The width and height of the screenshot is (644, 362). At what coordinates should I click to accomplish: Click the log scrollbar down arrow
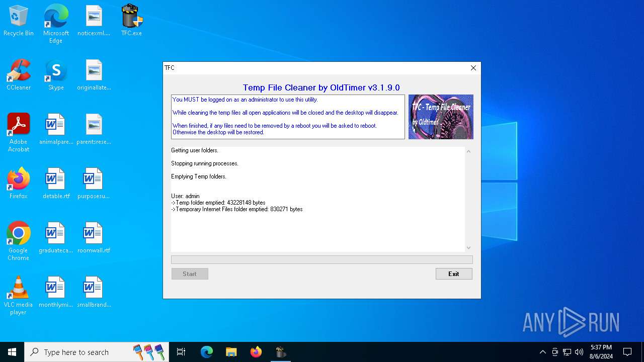click(468, 247)
